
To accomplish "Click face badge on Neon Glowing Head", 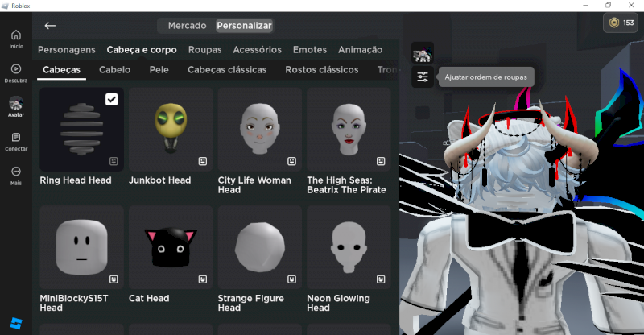I will pyautogui.click(x=381, y=279).
